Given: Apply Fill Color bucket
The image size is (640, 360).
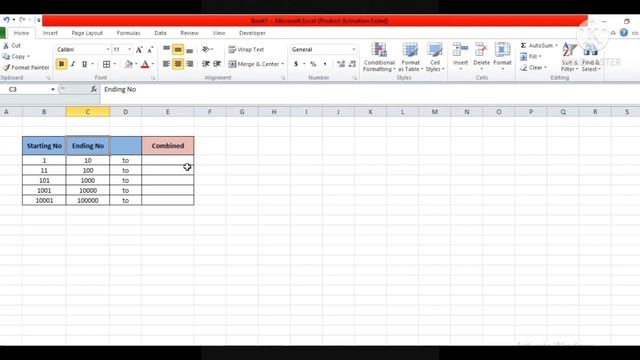Looking at the screenshot, I should (x=129, y=64).
